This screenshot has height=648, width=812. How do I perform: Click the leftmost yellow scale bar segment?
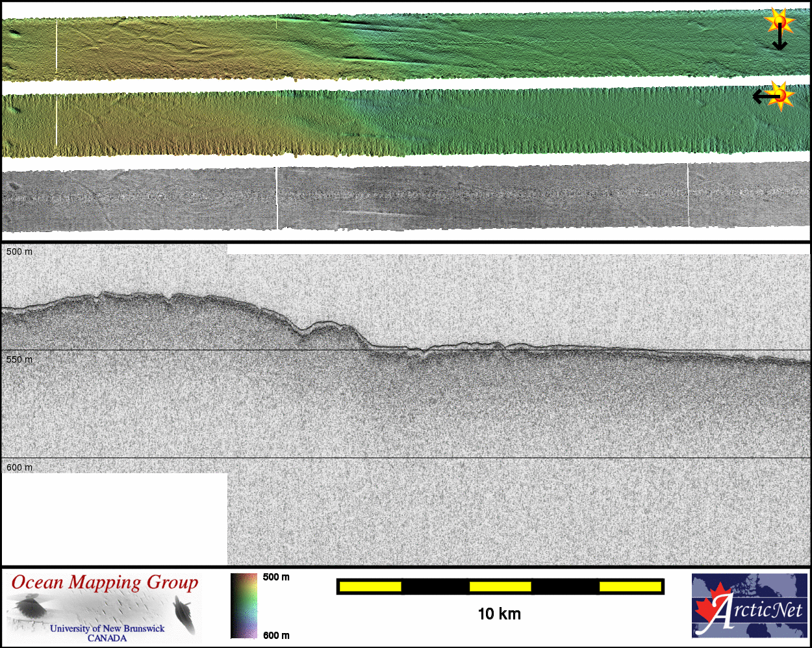(x=370, y=586)
